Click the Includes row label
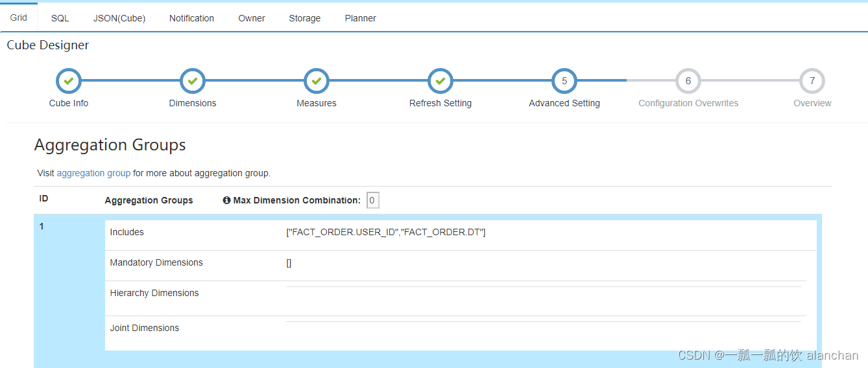The image size is (868, 368). point(127,232)
